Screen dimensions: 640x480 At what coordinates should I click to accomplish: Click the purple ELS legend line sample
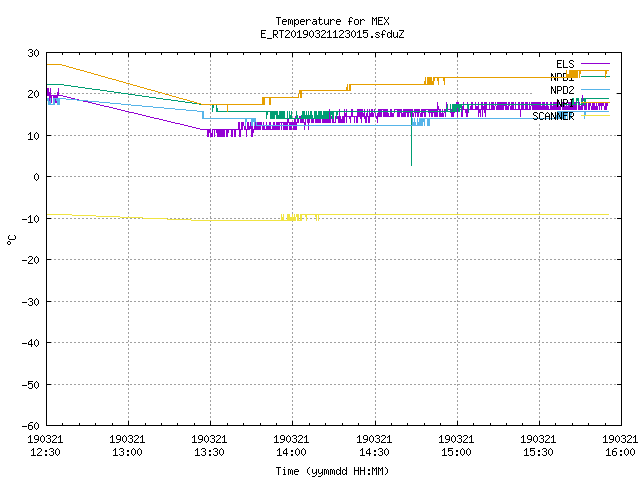pos(595,64)
